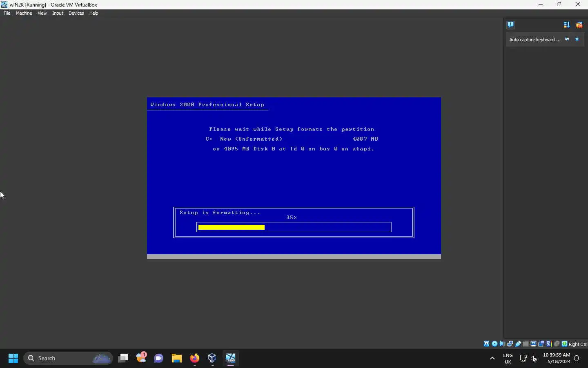Open the Input menu

click(58, 13)
